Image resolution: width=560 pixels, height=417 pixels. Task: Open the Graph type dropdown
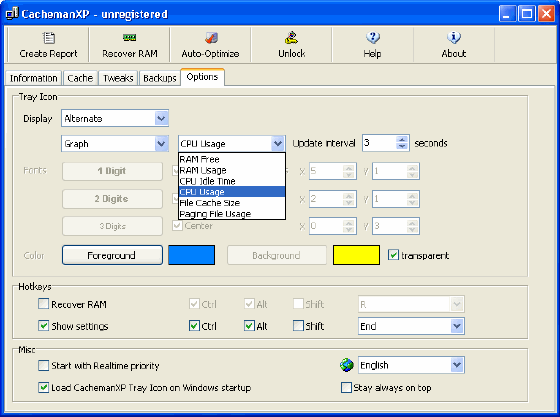161,144
